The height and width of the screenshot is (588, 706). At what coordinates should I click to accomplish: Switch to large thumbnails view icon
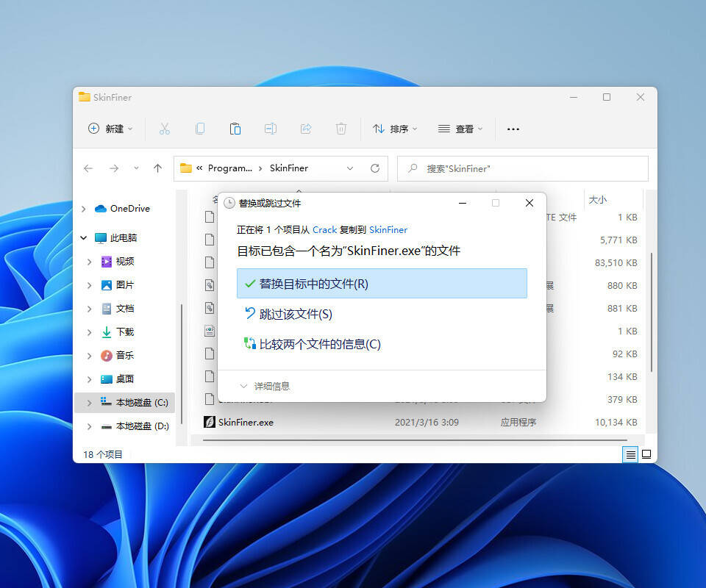pyautogui.click(x=646, y=455)
